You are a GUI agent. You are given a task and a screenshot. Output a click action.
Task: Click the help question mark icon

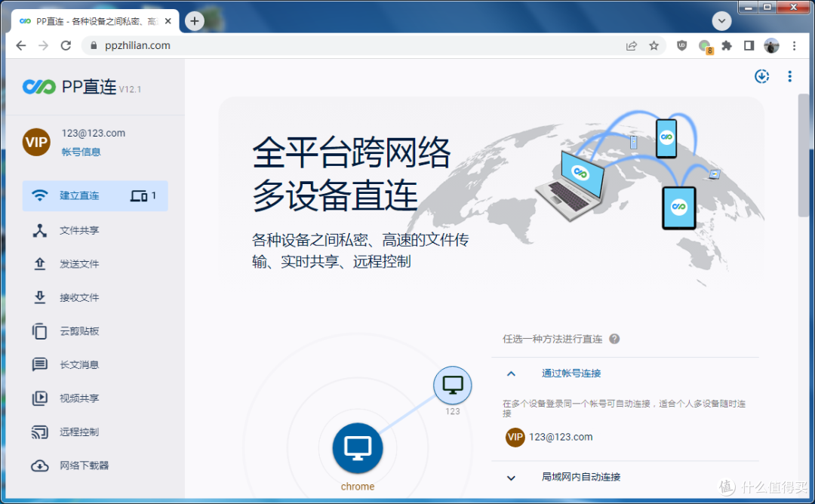614,339
